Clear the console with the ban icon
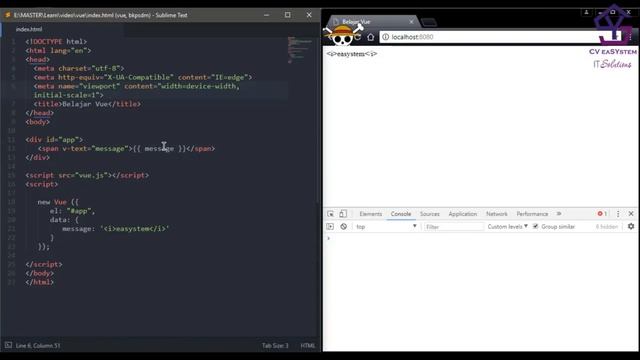Screen dimensions: 640x360 click(344, 227)
